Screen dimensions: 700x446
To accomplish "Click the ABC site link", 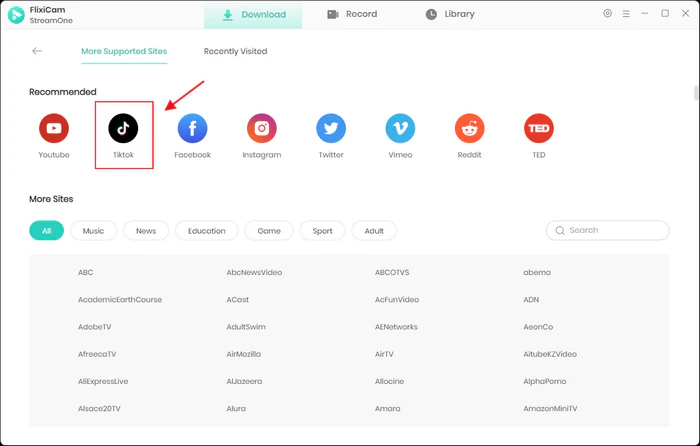I will [86, 272].
